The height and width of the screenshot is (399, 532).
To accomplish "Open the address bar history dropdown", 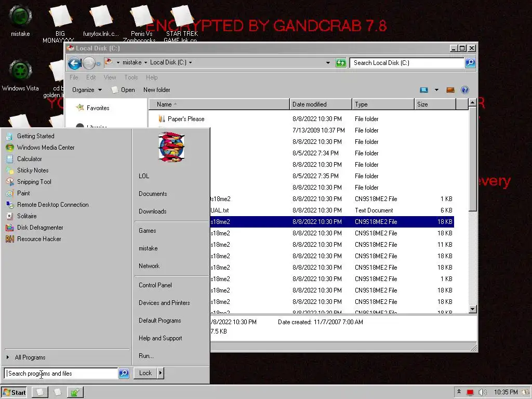I will [x=328, y=63].
